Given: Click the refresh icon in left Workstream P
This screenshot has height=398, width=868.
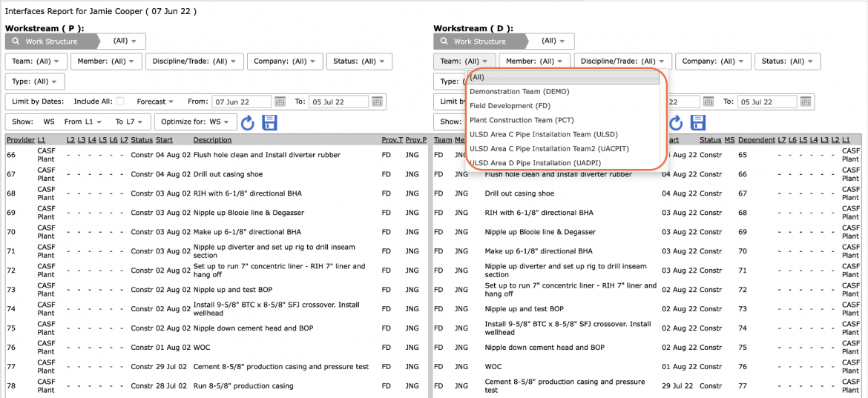Looking at the screenshot, I should 248,122.
